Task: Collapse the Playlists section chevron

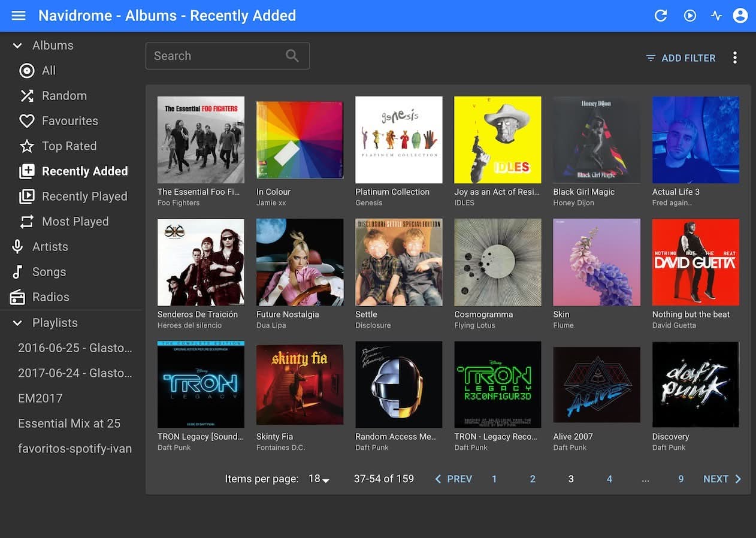Action: [x=17, y=323]
